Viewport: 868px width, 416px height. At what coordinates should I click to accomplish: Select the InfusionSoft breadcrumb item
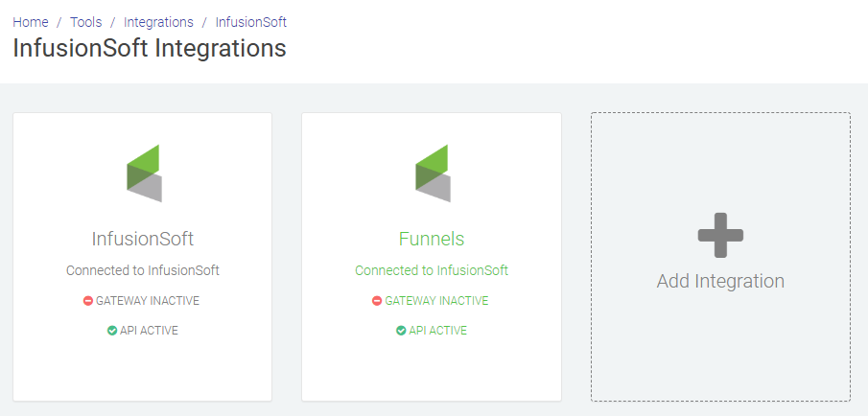(x=250, y=22)
